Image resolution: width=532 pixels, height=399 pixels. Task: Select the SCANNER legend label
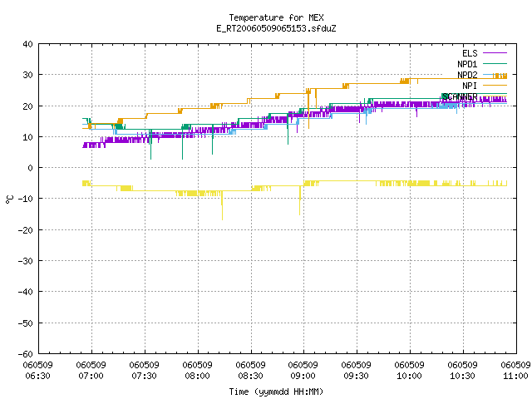(460, 96)
